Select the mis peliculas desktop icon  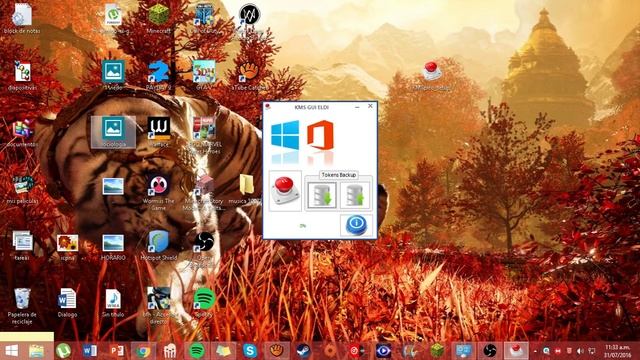click(x=22, y=189)
